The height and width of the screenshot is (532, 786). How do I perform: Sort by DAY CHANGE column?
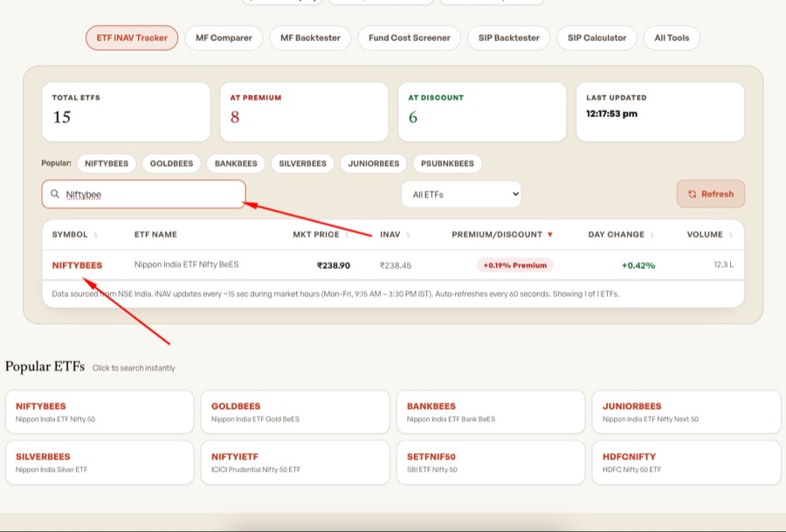point(621,235)
